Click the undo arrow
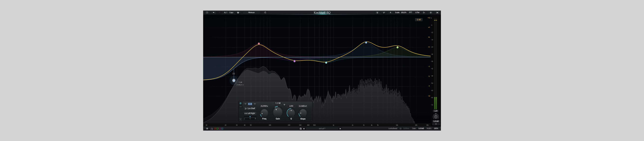Viewport: 644px width, 141px height. 213,12
